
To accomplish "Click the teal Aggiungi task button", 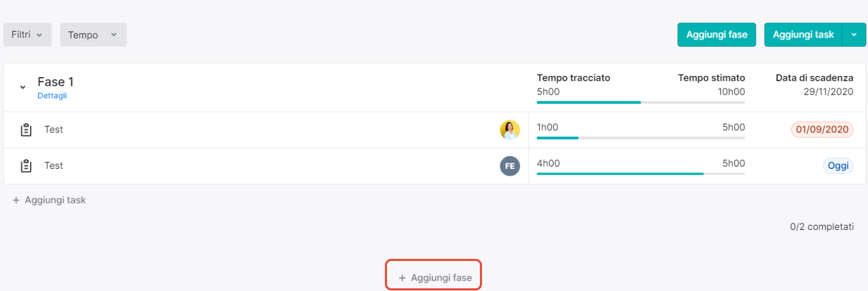I will [x=803, y=35].
